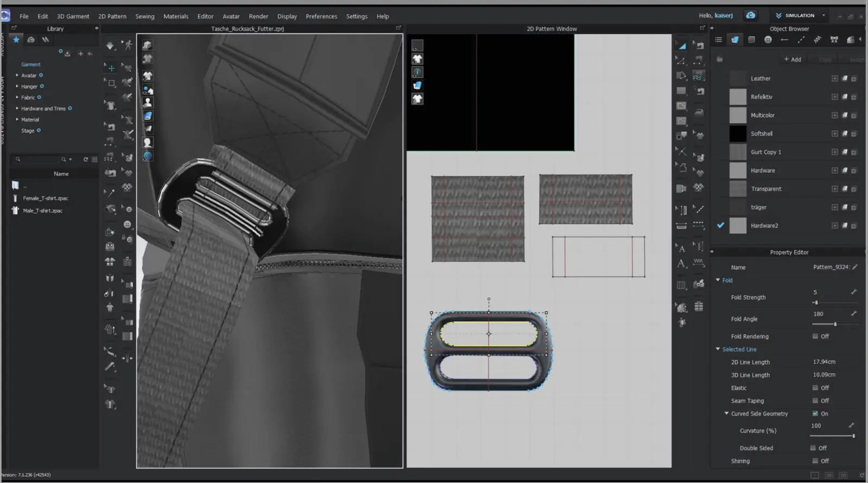This screenshot has width=868, height=483.
Task: Click the Add button in Object Browser
Action: pyautogui.click(x=792, y=60)
